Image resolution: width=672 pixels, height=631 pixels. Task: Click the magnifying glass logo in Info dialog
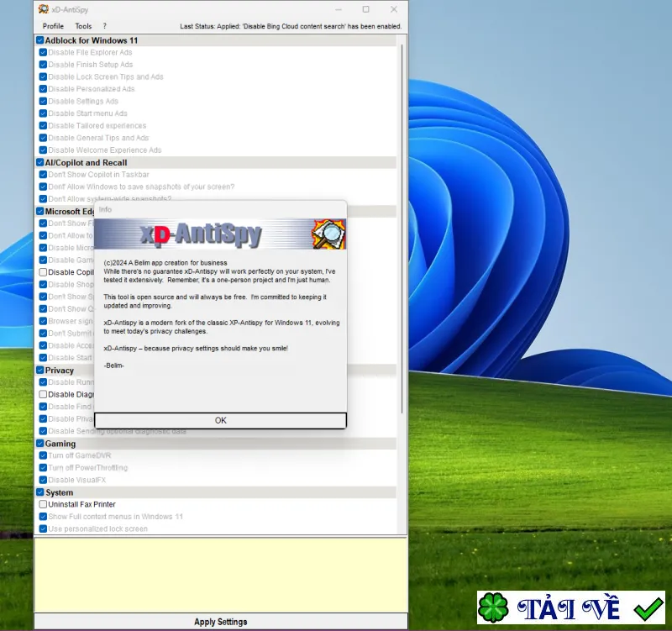click(x=328, y=234)
